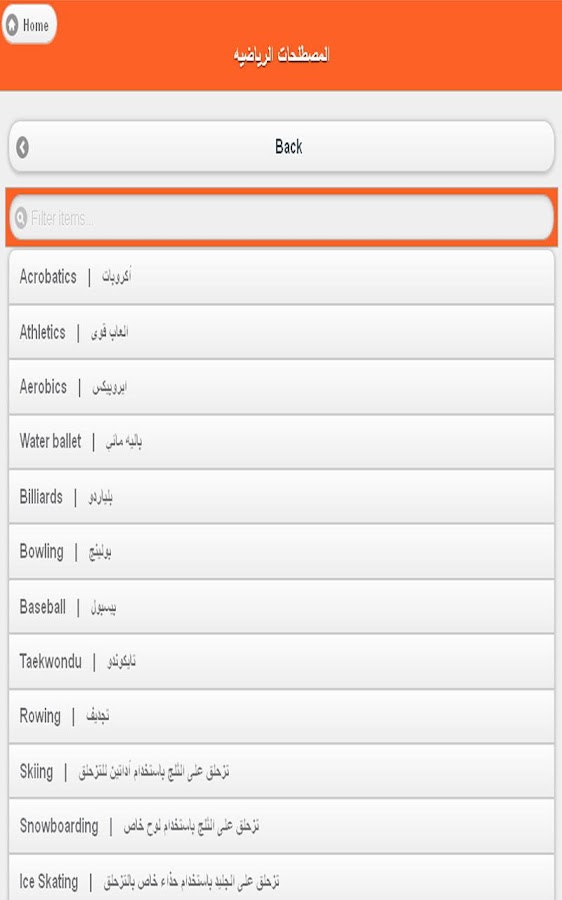Click the search magnifier icon

click(x=21, y=218)
